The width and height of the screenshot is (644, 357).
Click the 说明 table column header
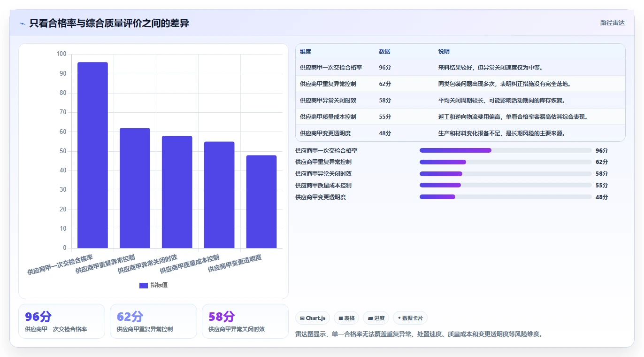(x=444, y=52)
